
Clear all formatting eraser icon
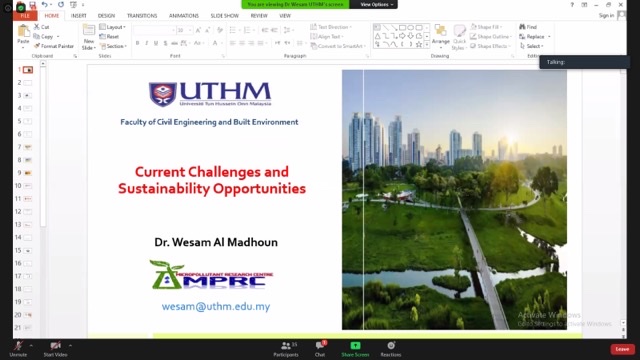coord(220,30)
